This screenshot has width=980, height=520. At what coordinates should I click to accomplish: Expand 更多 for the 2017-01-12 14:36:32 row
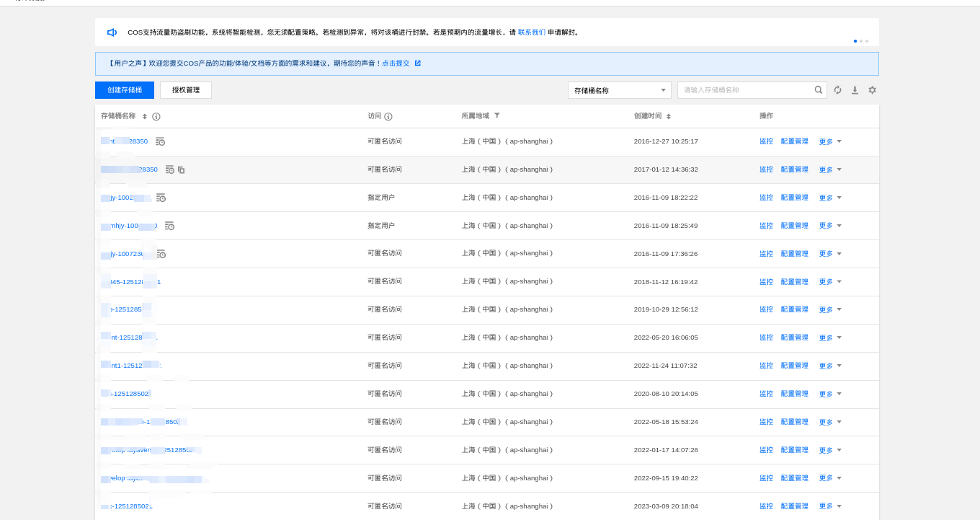830,169
